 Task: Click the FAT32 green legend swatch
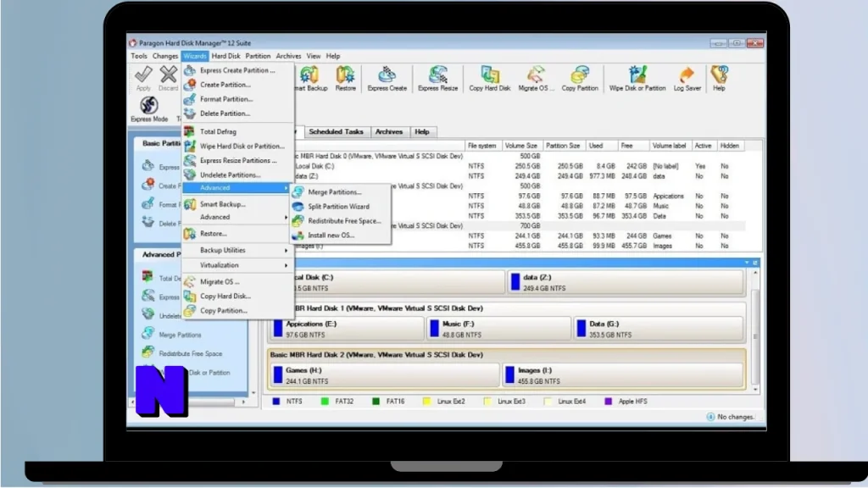tap(325, 401)
